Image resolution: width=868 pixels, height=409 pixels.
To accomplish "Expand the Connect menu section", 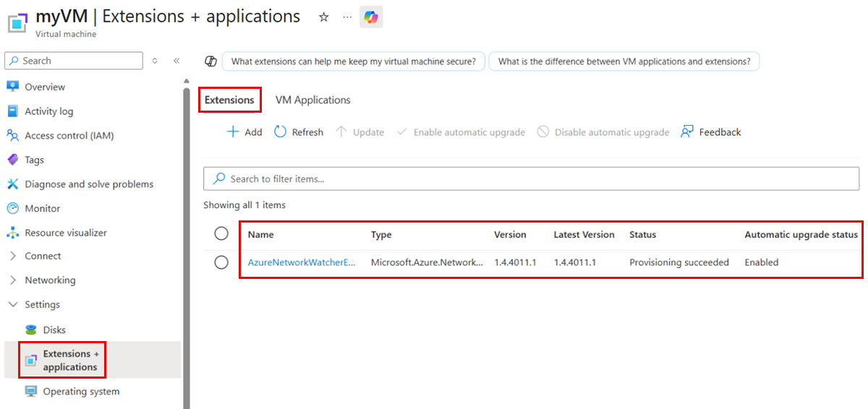I will [43, 256].
